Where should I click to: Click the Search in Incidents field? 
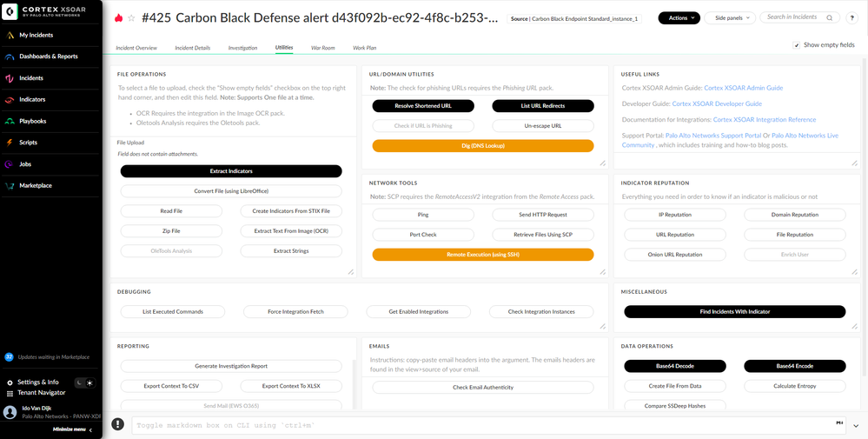point(793,17)
